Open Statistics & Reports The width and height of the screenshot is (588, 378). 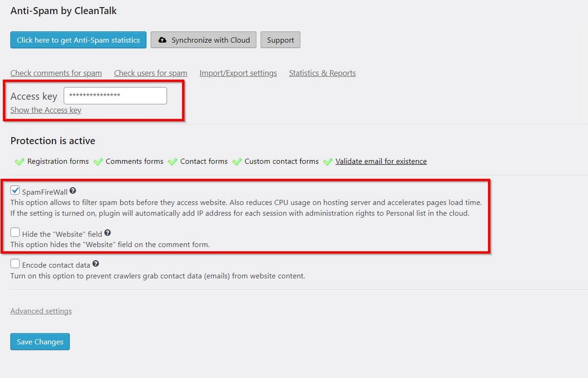click(x=322, y=73)
